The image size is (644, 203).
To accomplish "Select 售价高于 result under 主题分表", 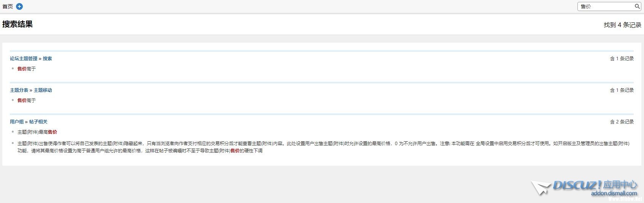I will click(27, 101).
